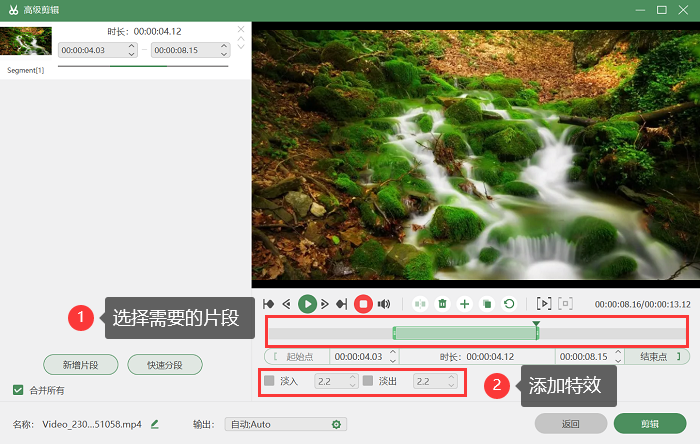Viewport: 700px width, 444px height.
Task: Click the green selected timeline region
Action: 466,333
